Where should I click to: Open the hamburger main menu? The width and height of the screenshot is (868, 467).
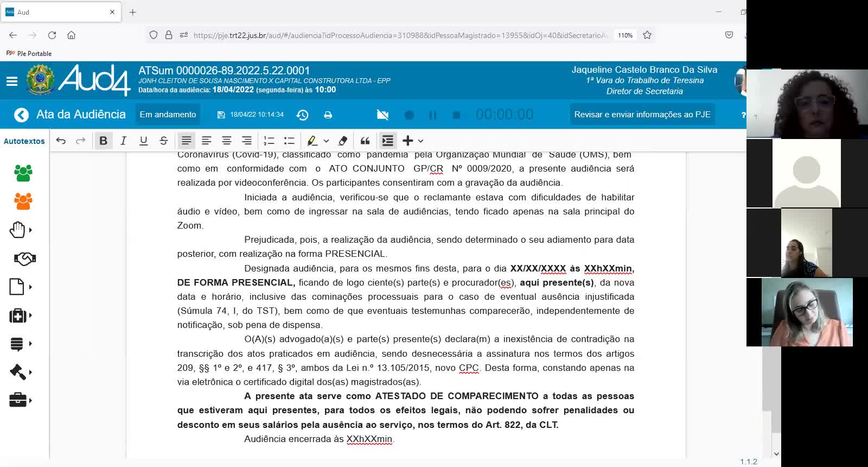point(12,81)
